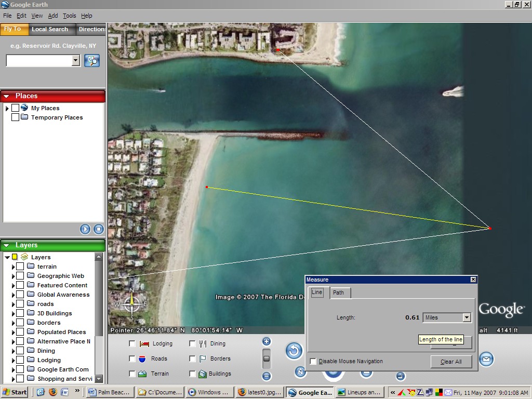Click the Layers list scroll down arrow
The image size is (532, 399).
point(99,379)
